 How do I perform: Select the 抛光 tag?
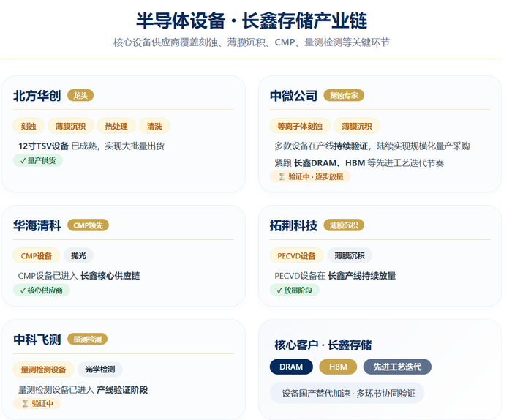pyautogui.click(x=79, y=255)
